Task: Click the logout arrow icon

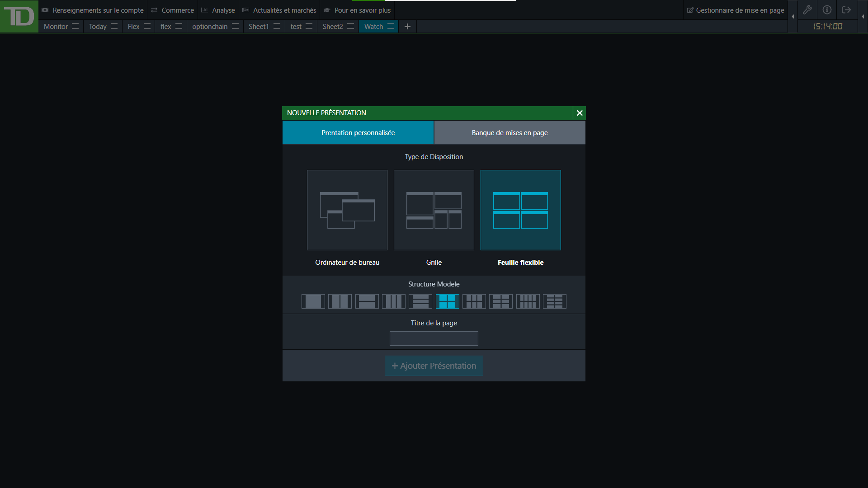Action: click(846, 10)
